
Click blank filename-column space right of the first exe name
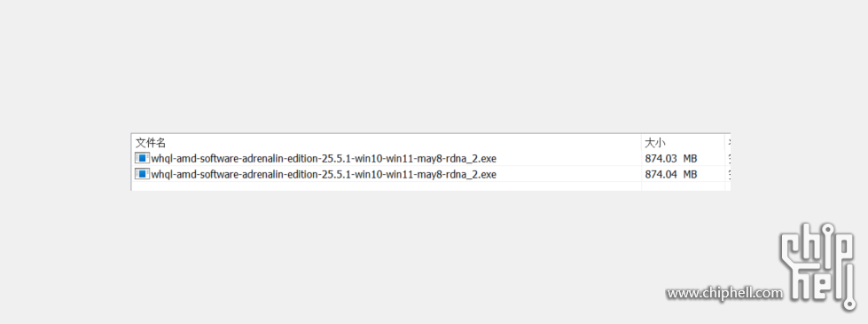(569, 158)
